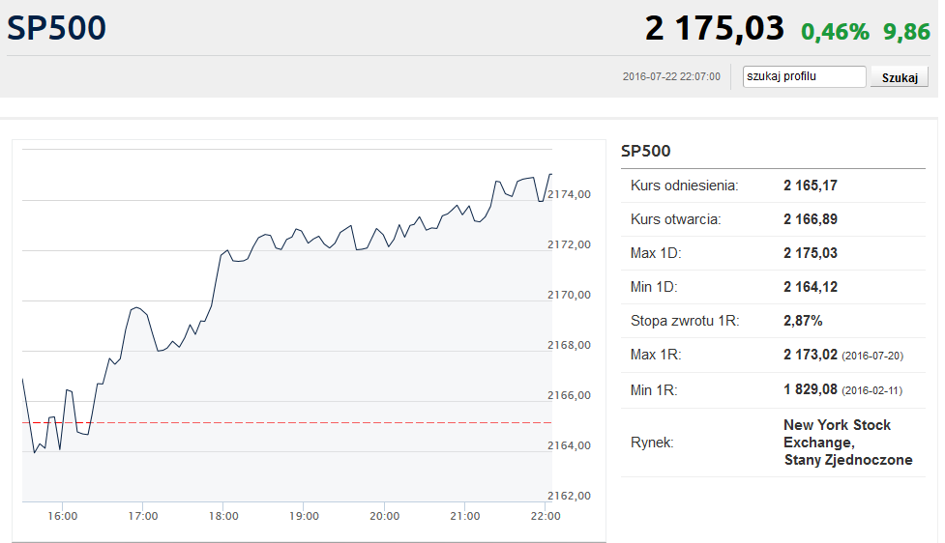
Task: Click the 'szukaj profilu' search field
Action: tap(804, 77)
